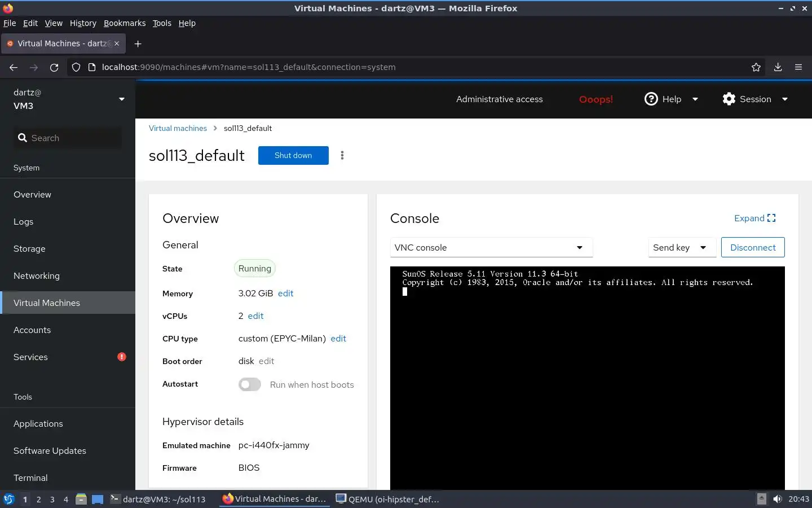Click the Running state label

click(255, 269)
